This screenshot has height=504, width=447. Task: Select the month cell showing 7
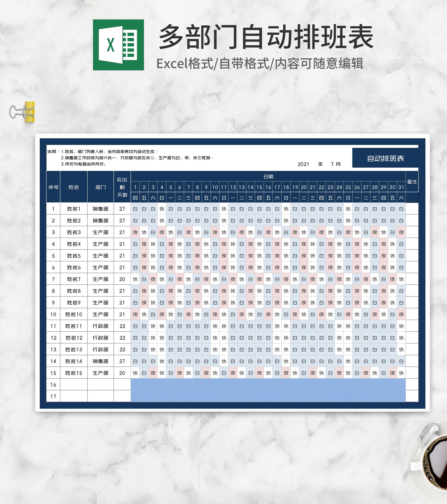pos(332,164)
